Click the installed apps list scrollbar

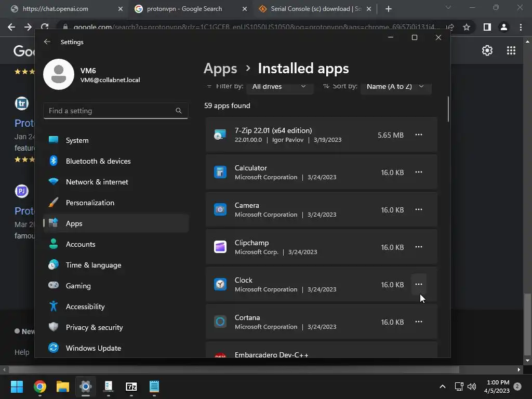[x=448, y=109]
